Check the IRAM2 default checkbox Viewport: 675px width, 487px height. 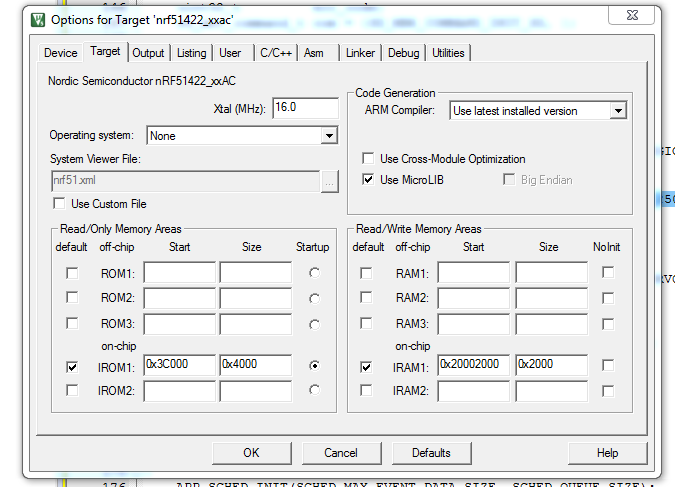click(x=366, y=390)
